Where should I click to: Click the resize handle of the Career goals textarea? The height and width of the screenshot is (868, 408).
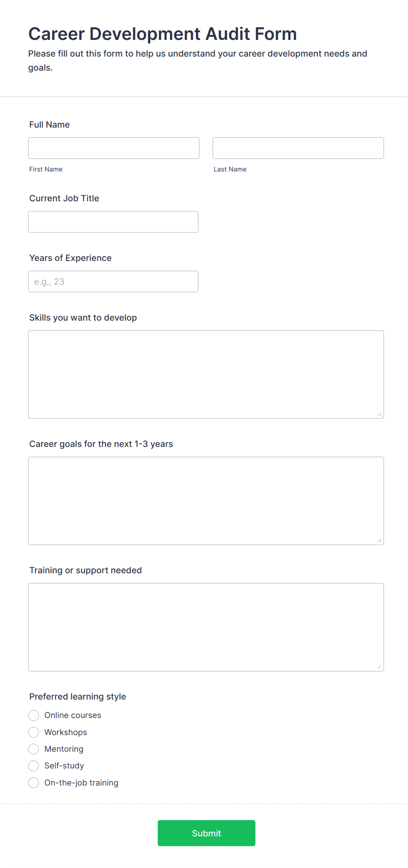coord(379,540)
